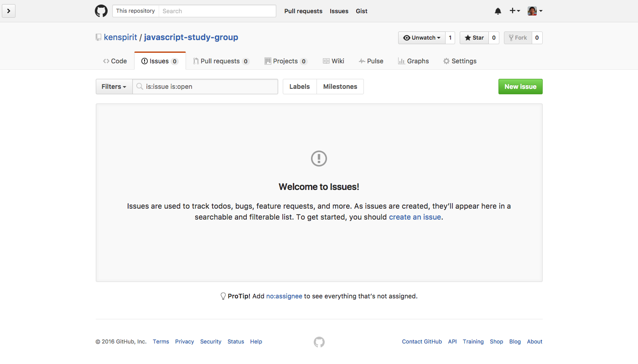Viewport: 638px width, 364px height.
Task: Click the lightbulb ProTip icon
Action: 223,296
